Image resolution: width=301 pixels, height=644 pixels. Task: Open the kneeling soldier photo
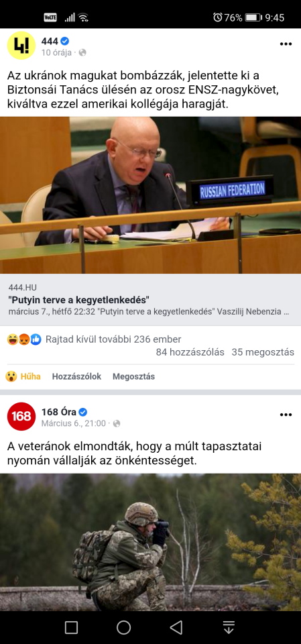150,542
